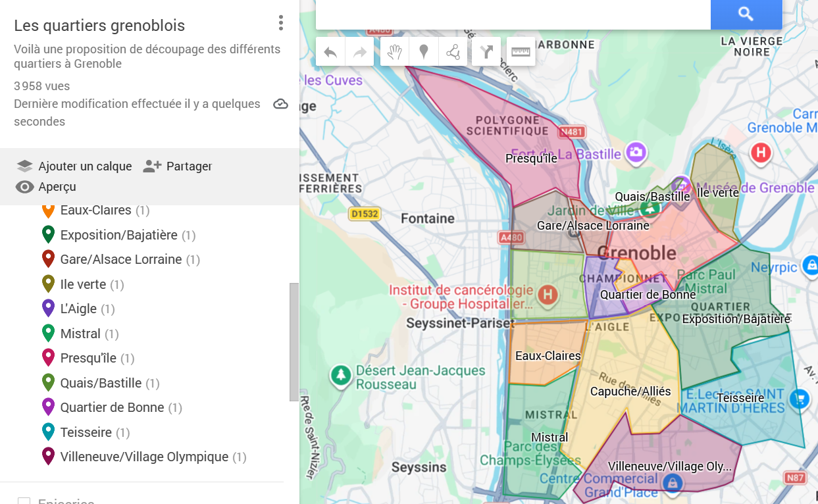Click the 3 958 vues text
The image size is (818, 504).
coord(41,86)
